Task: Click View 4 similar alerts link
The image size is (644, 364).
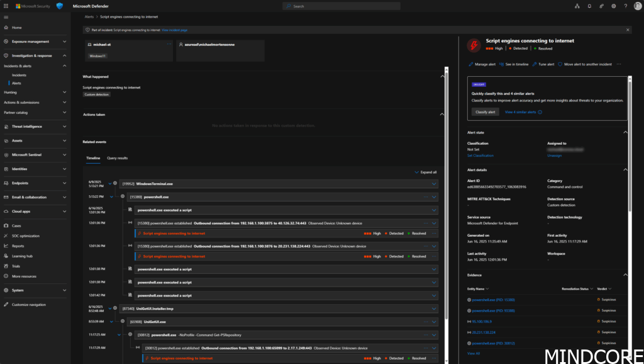Action: pyautogui.click(x=520, y=112)
